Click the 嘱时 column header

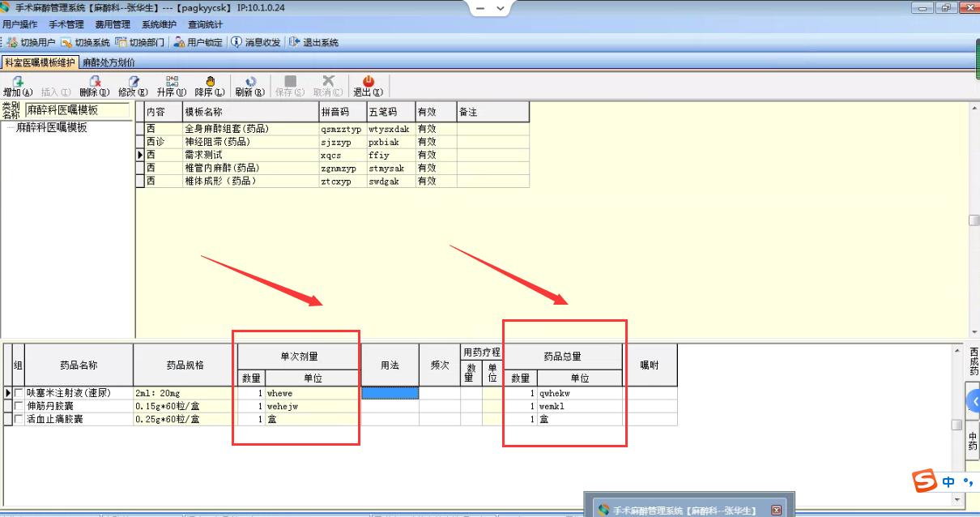click(x=650, y=365)
